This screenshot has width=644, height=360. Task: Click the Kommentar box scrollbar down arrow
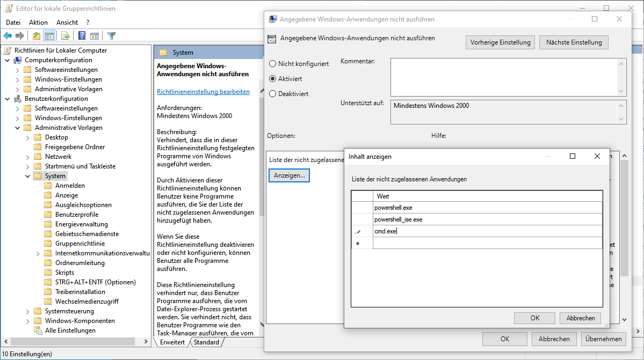tap(622, 91)
